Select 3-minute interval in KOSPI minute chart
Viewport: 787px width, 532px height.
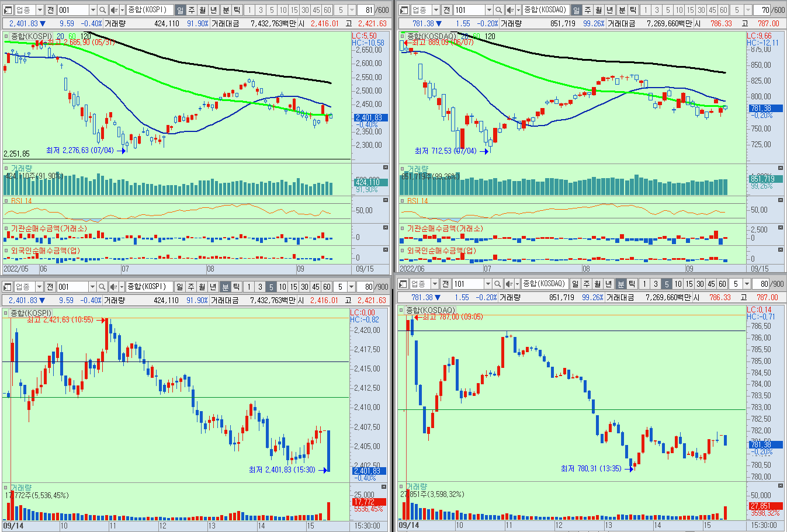pyautogui.click(x=260, y=287)
